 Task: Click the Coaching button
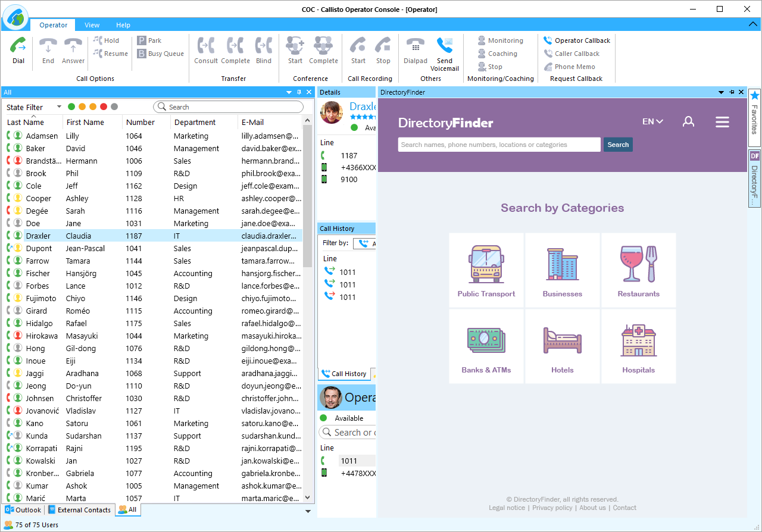497,54
